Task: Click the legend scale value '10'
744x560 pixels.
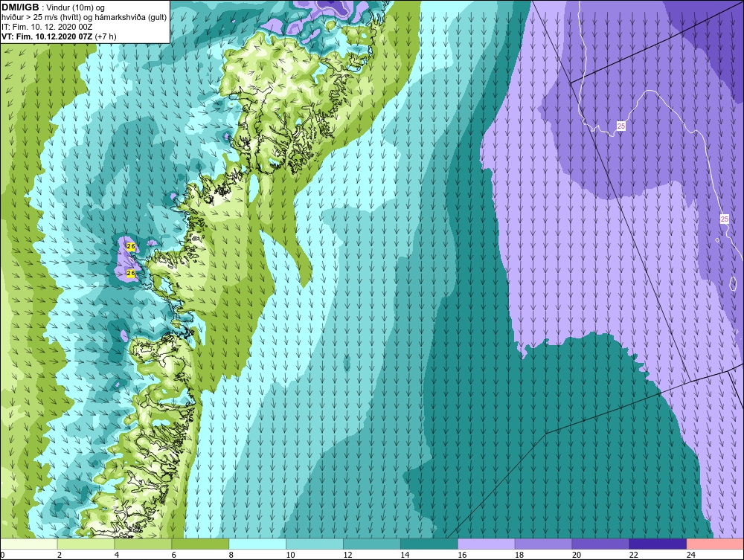Action: click(x=290, y=555)
